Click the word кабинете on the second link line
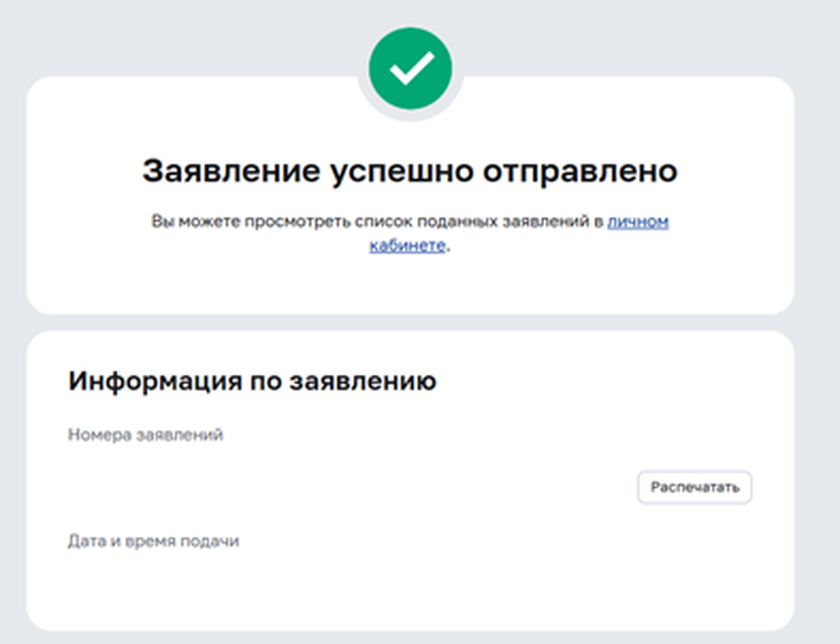Viewport: 840px width, 644px height. click(407, 246)
